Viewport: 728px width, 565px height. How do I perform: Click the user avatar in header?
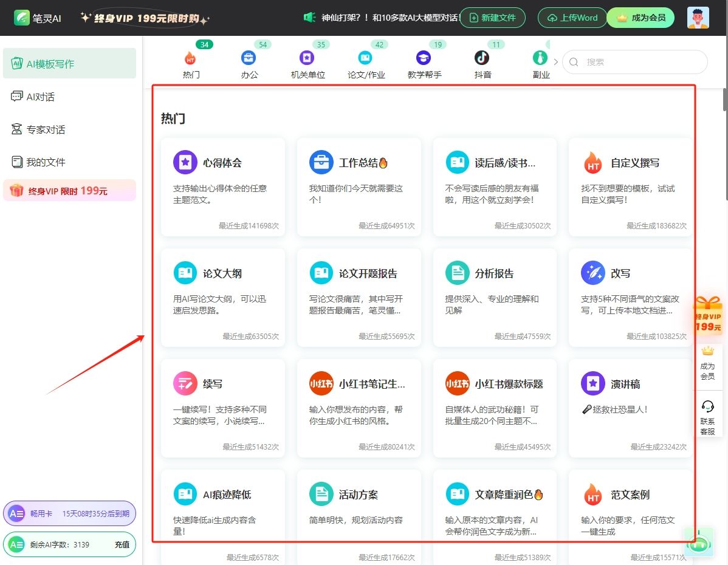point(698,18)
